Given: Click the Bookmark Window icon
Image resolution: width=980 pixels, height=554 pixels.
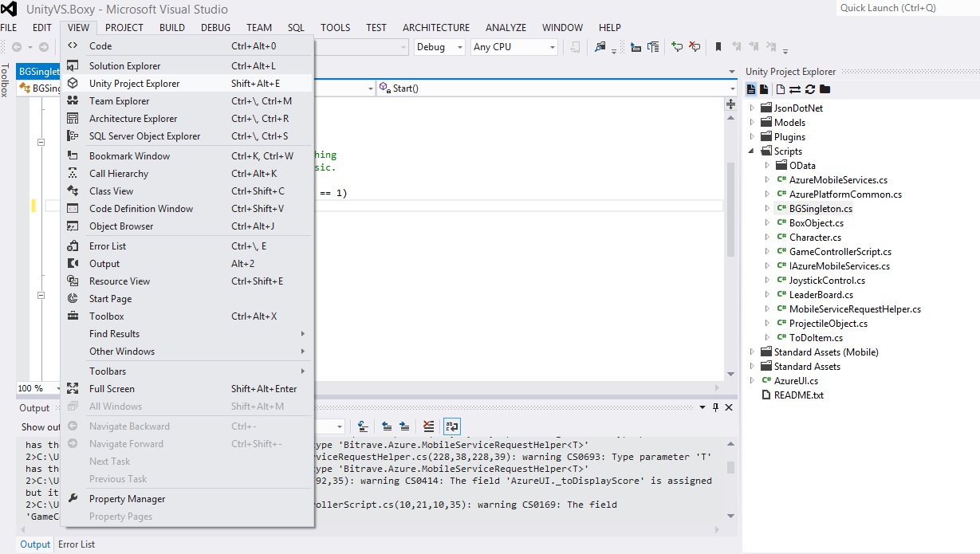Looking at the screenshot, I should 73,156.
